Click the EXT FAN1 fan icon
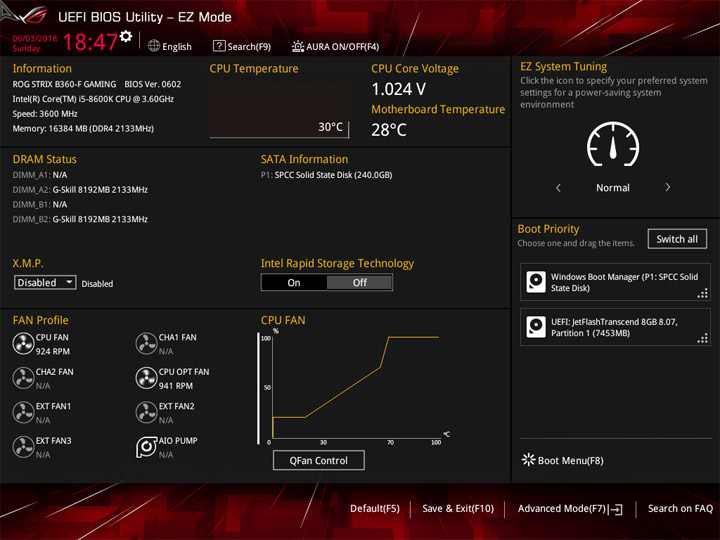The height and width of the screenshot is (540, 720). 23,413
